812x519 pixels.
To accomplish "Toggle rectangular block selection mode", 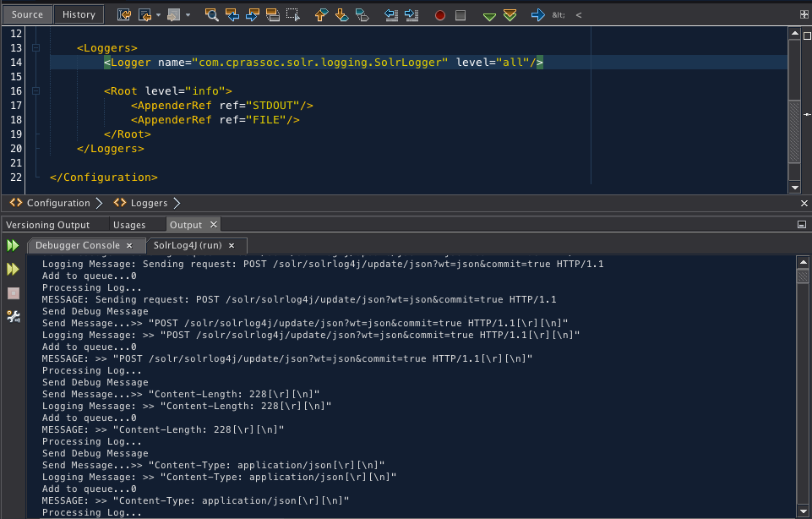I will (292, 14).
